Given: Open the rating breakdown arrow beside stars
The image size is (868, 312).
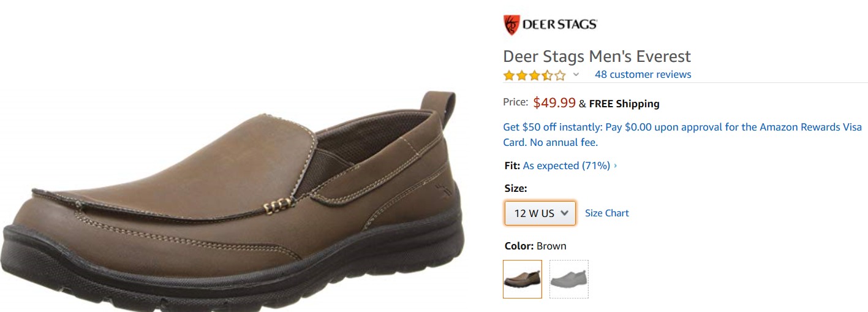Looking at the screenshot, I should coord(576,75).
